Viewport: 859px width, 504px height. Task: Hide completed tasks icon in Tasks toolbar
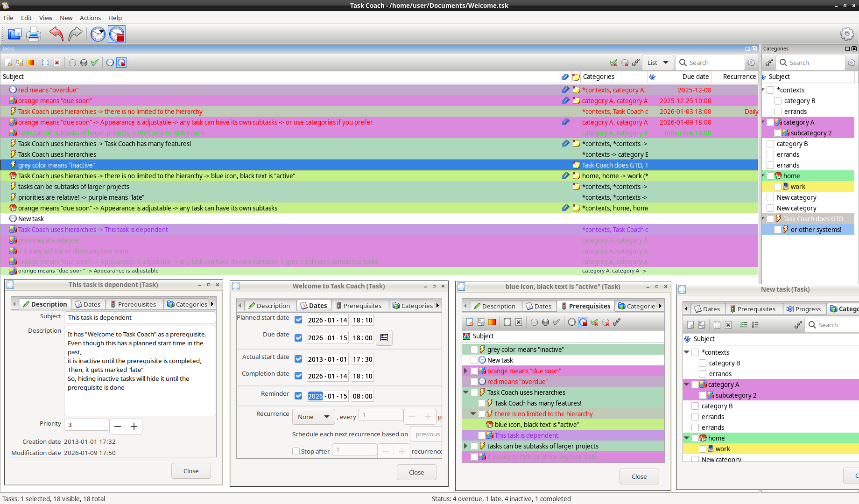613,63
